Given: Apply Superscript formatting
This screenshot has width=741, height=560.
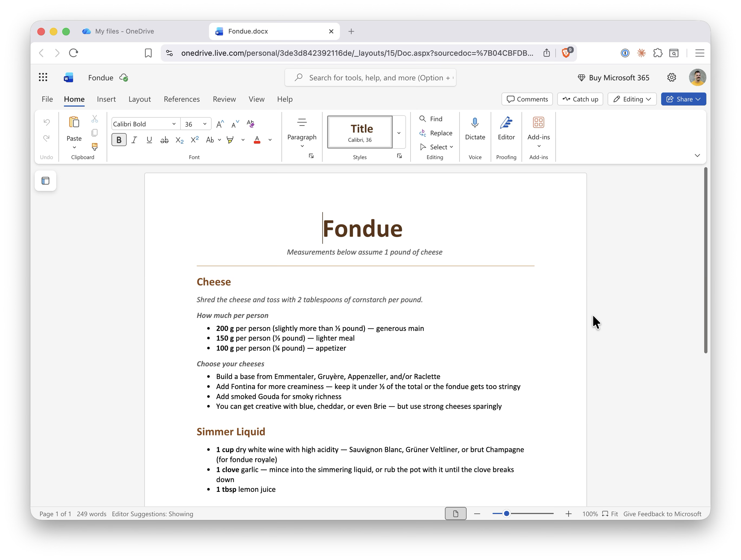Looking at the screenshot, I should (x=195, y=140).
